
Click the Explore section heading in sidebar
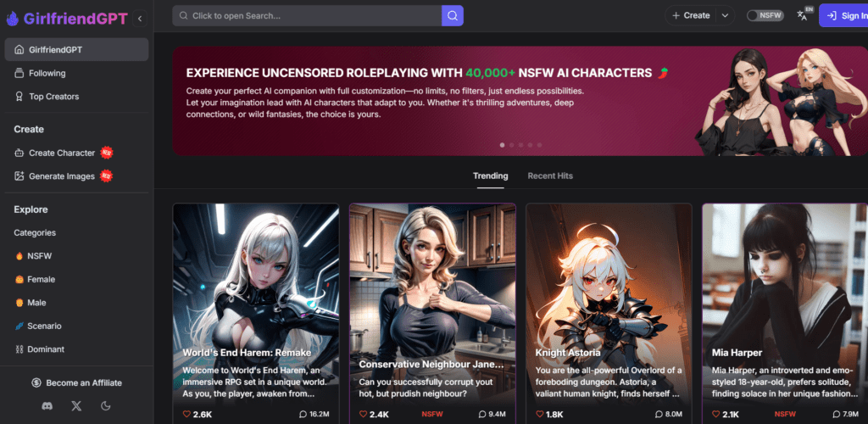click(31, 209)
